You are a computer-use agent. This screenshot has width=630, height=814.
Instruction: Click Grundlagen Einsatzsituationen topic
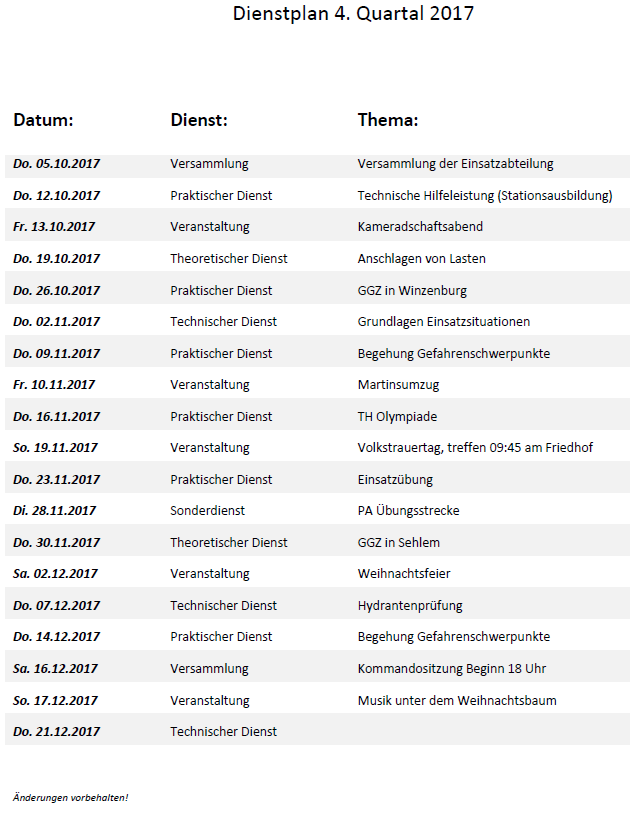[x=443, y=322]
